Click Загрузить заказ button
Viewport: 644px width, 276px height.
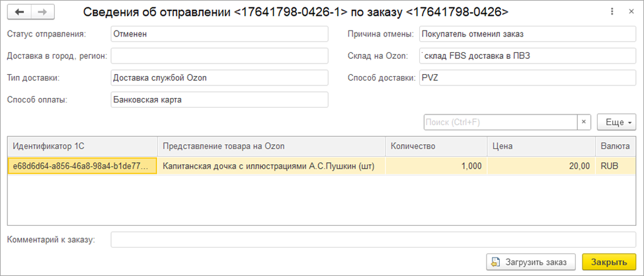[530, 261]
